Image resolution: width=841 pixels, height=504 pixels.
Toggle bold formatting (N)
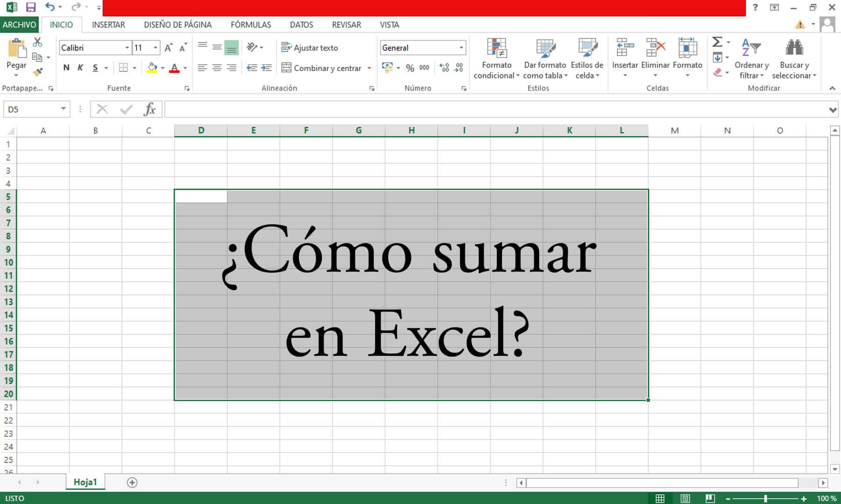tap(66, 68)
